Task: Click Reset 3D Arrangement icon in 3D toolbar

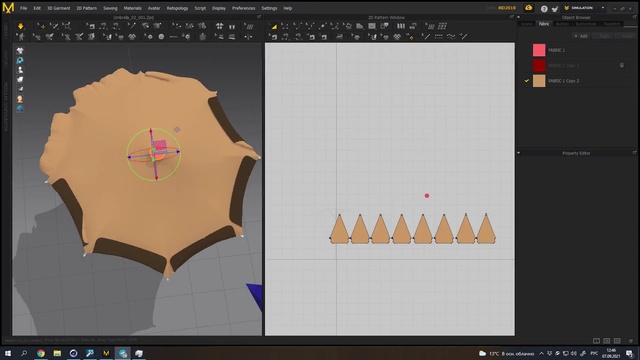Action: coord(232,26)
